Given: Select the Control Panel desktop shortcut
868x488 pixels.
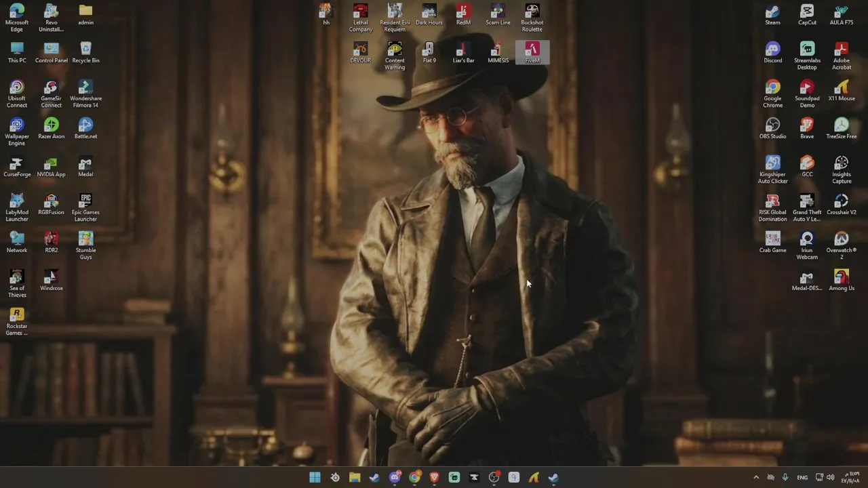Looking at the screenshot, I should (51, 52).
